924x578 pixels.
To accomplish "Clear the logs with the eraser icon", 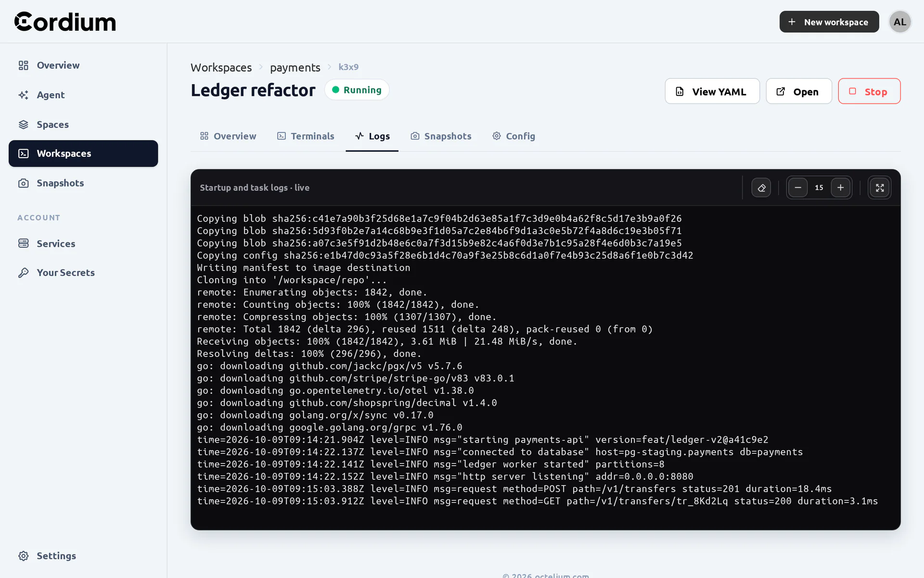I will coord(761,188).
